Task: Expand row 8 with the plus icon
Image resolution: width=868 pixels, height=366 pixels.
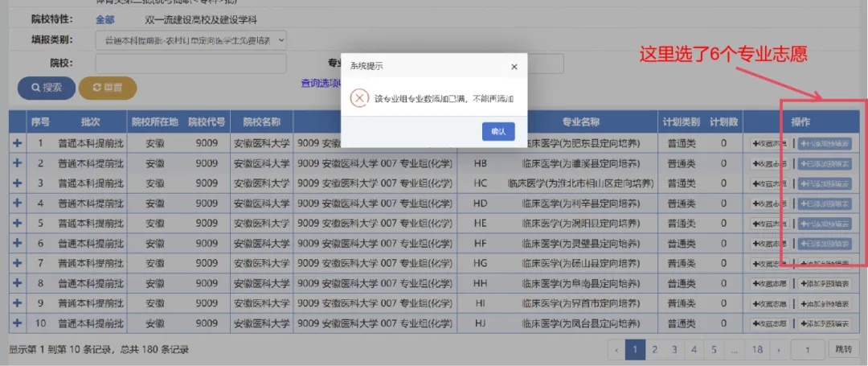Action: (x=17, y=282)
